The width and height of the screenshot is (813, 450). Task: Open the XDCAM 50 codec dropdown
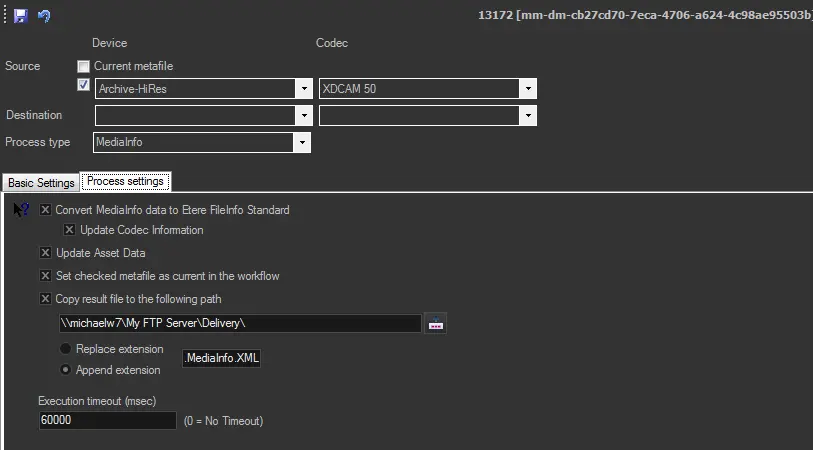point(527,89)
